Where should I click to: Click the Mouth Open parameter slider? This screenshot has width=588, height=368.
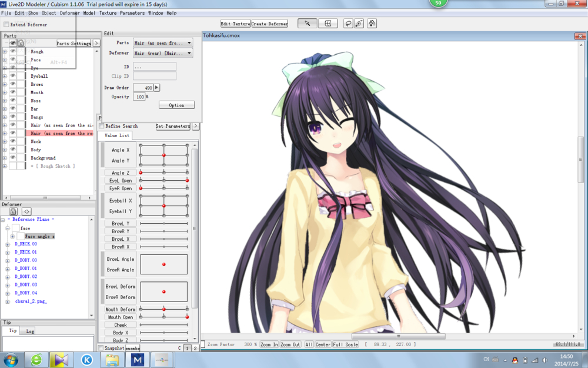[164, 317]
